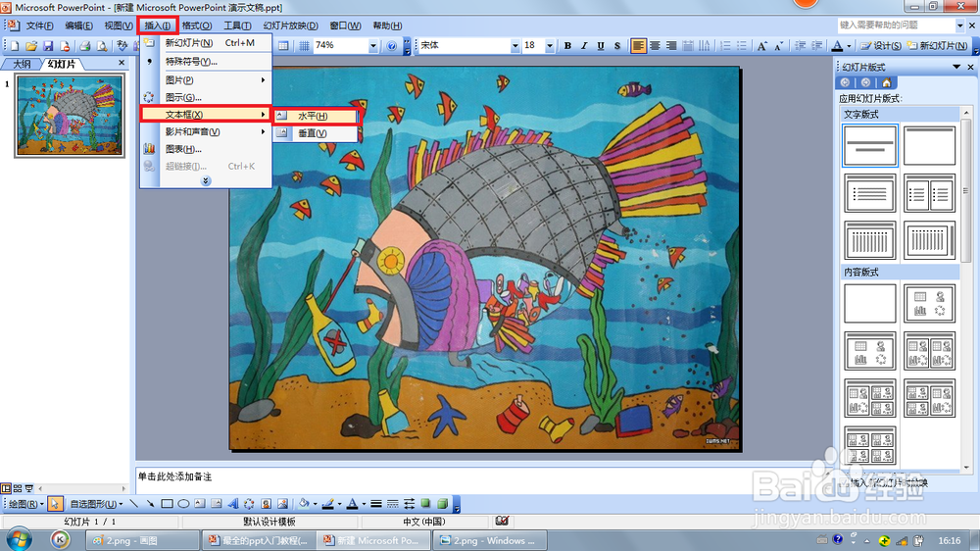Apply underline formatting
Screen dimensions: 980x551
click(x=601, y=46)
